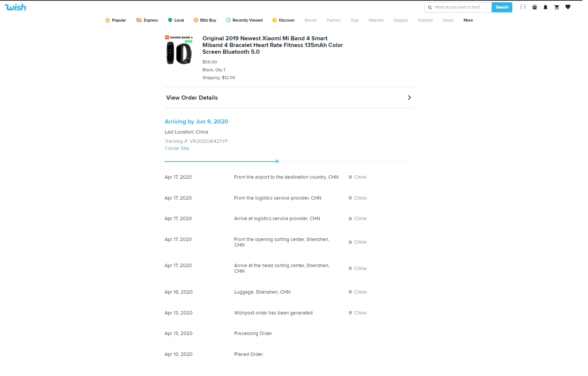Open the notifications bell
Screen dimensions: 588x376
[545, 7]
